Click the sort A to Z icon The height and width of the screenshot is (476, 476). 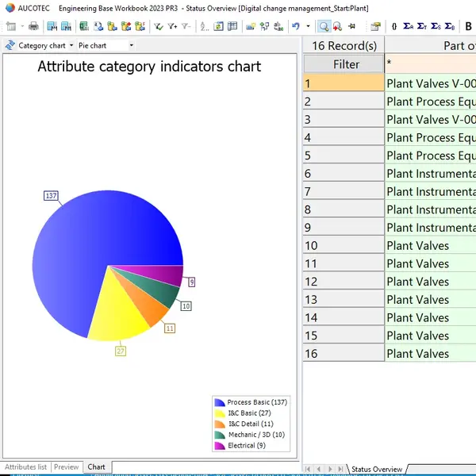pyautogui.click(x=205, y=26)
